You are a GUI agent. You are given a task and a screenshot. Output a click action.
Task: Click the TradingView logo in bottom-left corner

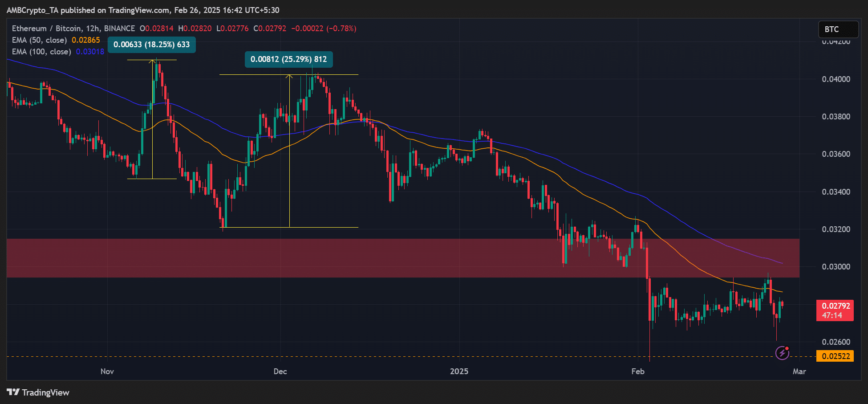click(x=37, y=392)
